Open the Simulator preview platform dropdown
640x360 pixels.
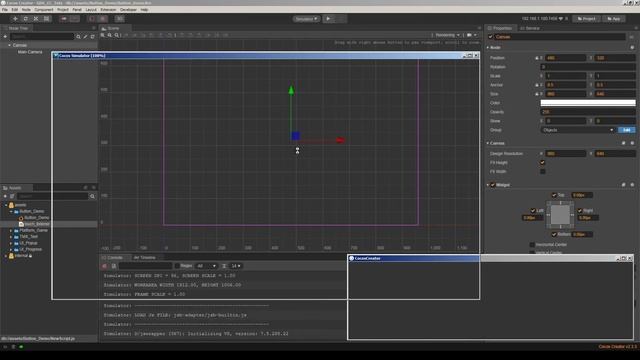pyautogui.click(x=306, y=19)
